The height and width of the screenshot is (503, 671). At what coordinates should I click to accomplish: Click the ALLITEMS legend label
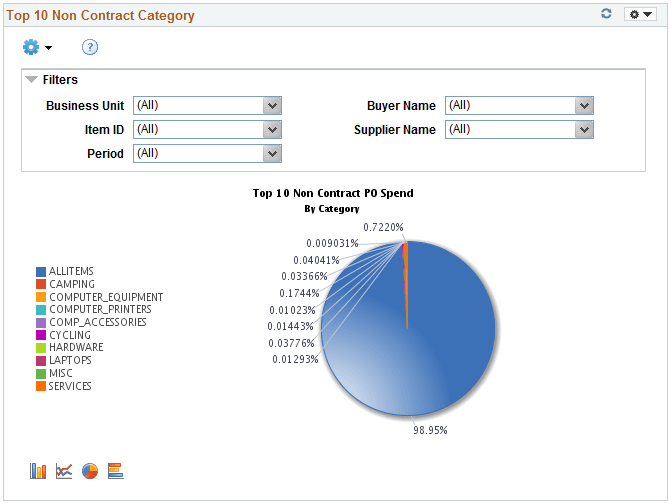point(71,271)
